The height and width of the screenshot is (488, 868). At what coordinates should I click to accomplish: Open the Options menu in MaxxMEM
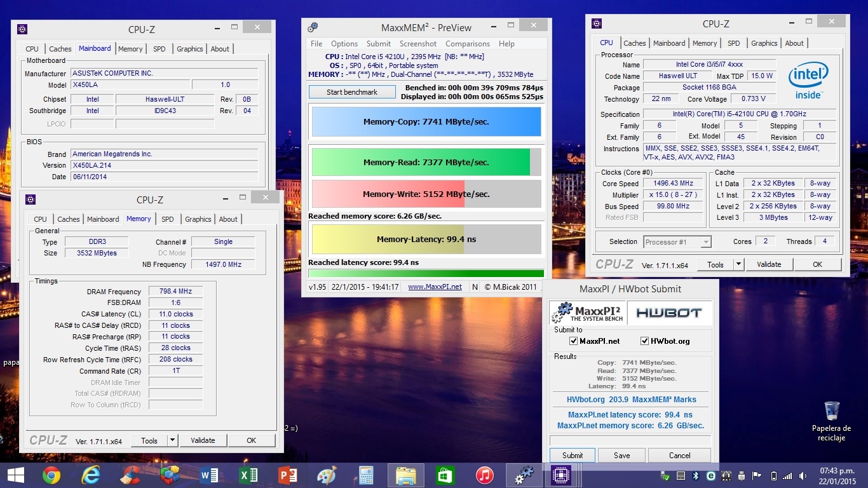click(x=344, y=44)
